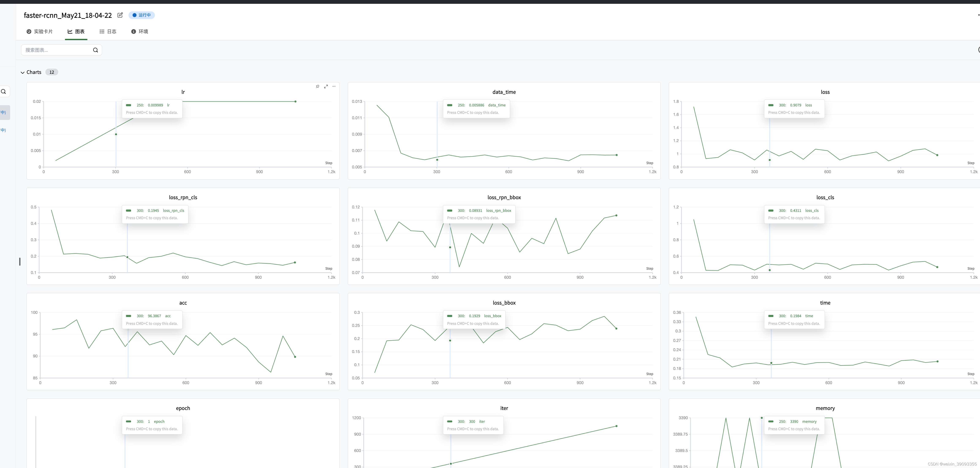
Task: Open the 环境 tab
Action: 140,32
